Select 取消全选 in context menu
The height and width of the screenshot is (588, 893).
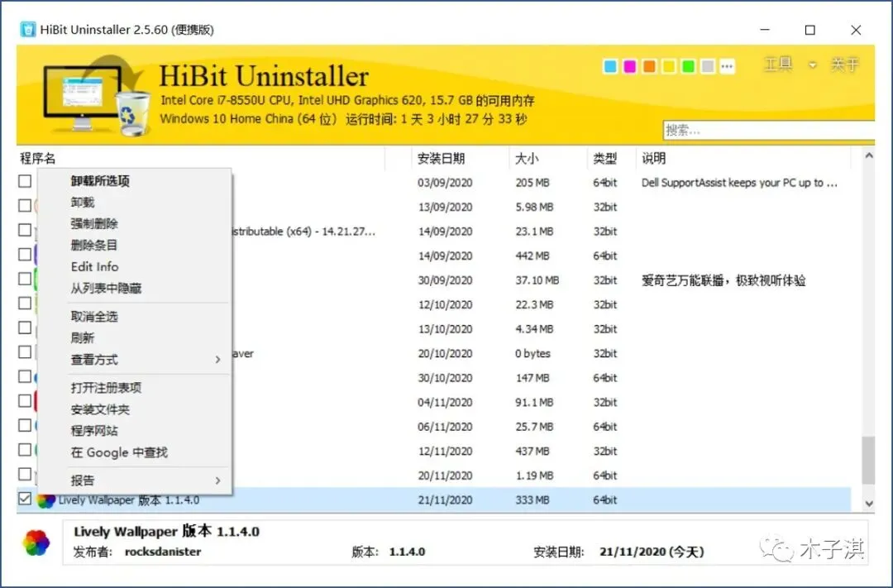tap(94, 317)
